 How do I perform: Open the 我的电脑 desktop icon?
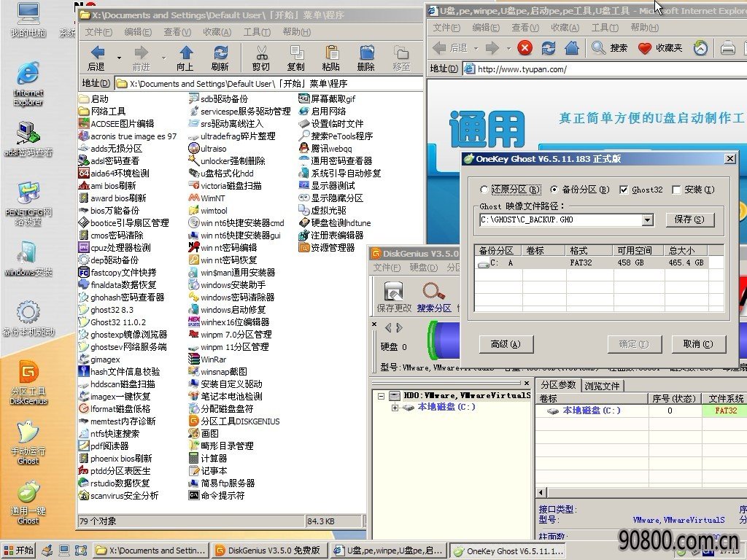click(28, 19)
